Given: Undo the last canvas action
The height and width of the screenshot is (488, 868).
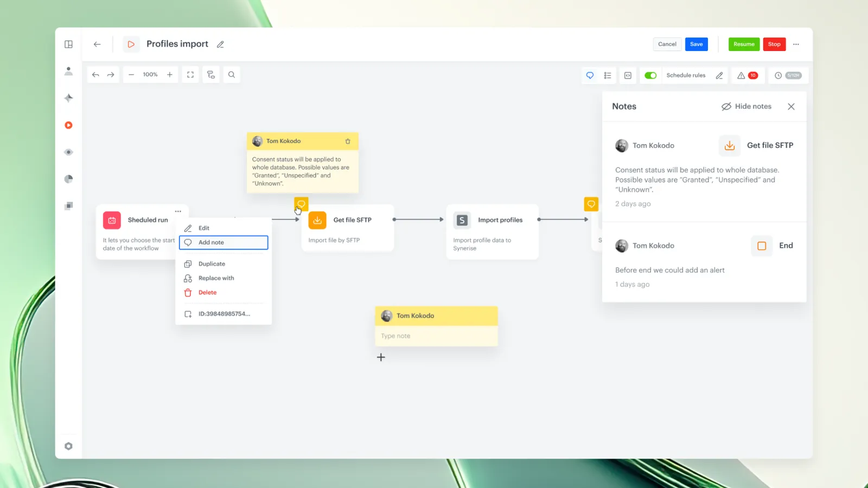Looking at the screenshot, I should click(x=95, y=75).
